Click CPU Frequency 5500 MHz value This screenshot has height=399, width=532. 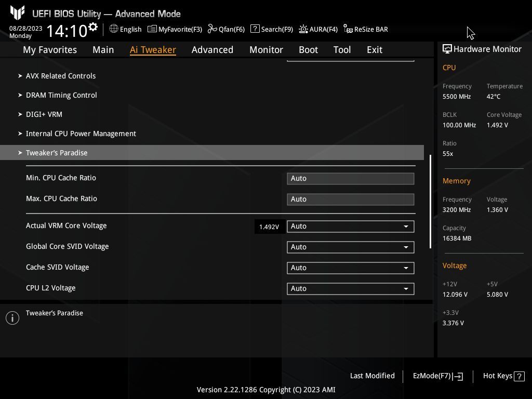coord(457,96)
